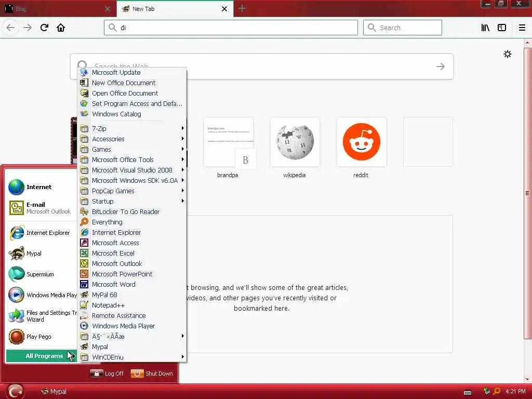Screen dimensions: 532x399
Task: Open Internet Explorer in start menu left pane
Action: pyautogui.click(x=42, y=233)
